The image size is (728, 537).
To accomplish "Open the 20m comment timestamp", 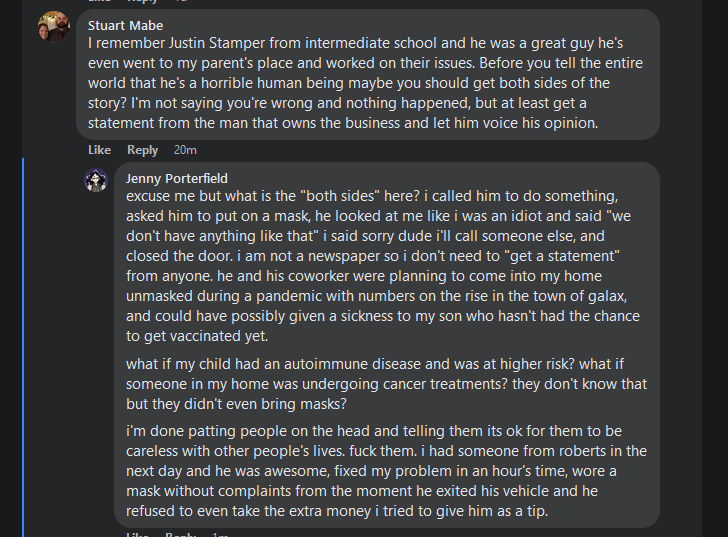I will [185, 150].
